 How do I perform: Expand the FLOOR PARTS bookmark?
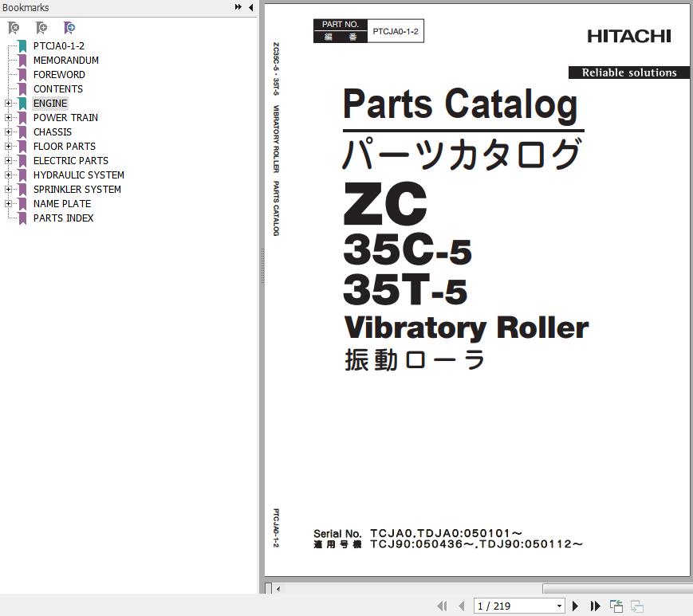[8, 146]
